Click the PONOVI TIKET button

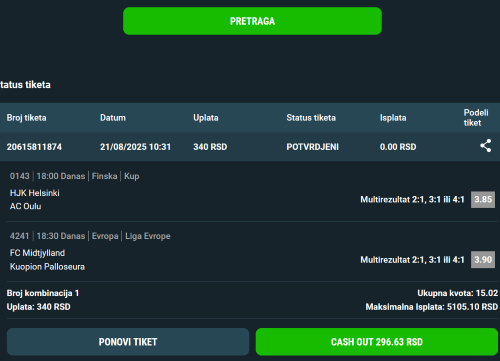[128, 342]
